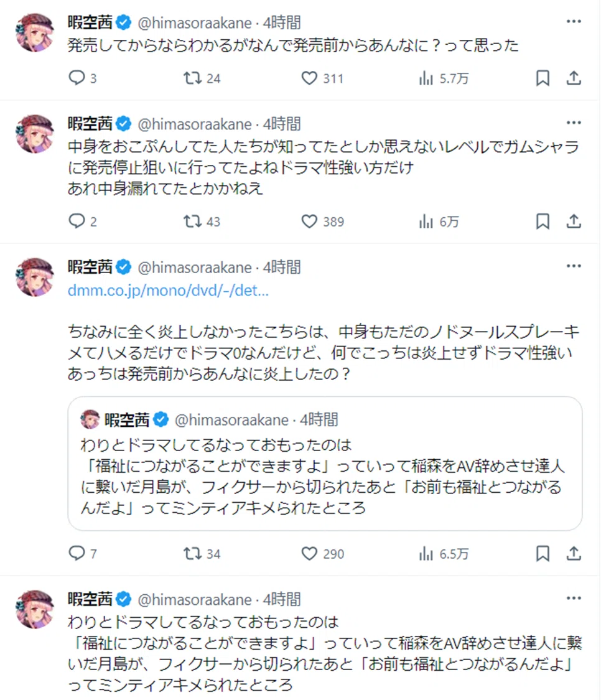601x700 pixels.
Task: Share the third tweet with 6.5万 views
Action: click(574, 554)
